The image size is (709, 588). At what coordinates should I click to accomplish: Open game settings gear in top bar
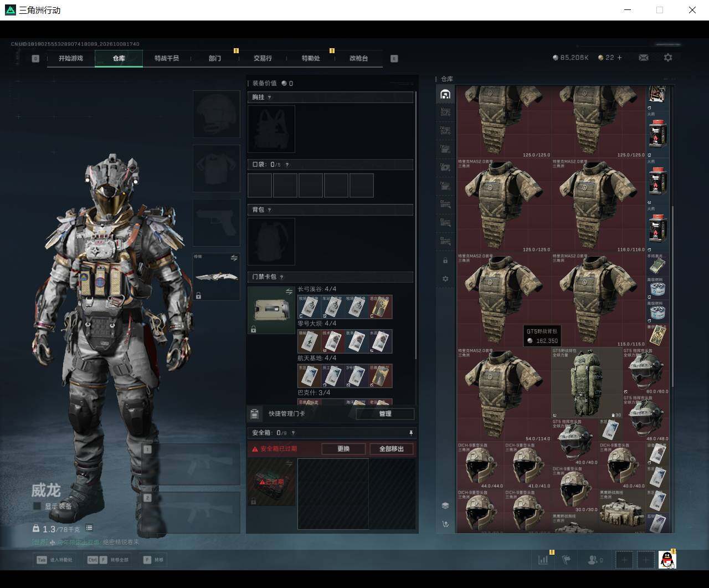pos(668,58)
